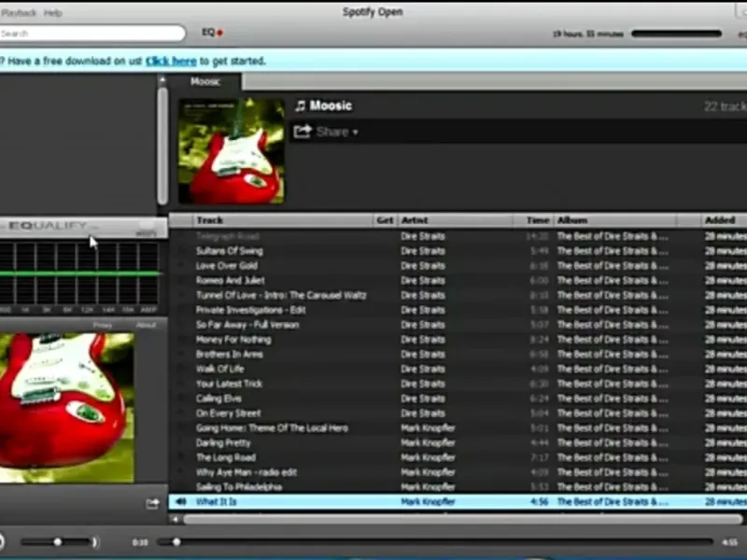The width and height of the screenshot is (747, 560).
Task: Click the left arrow of horizontal scrollbar
Action: 176,520
